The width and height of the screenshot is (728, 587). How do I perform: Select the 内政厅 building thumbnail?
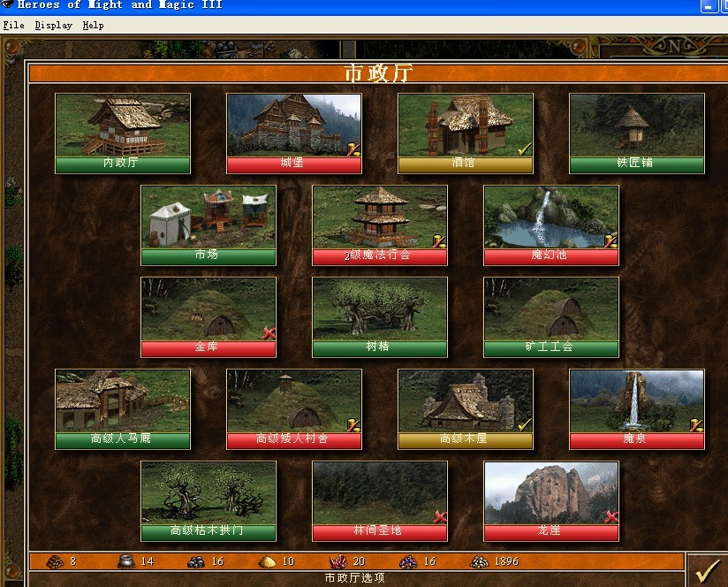point(123,126)
